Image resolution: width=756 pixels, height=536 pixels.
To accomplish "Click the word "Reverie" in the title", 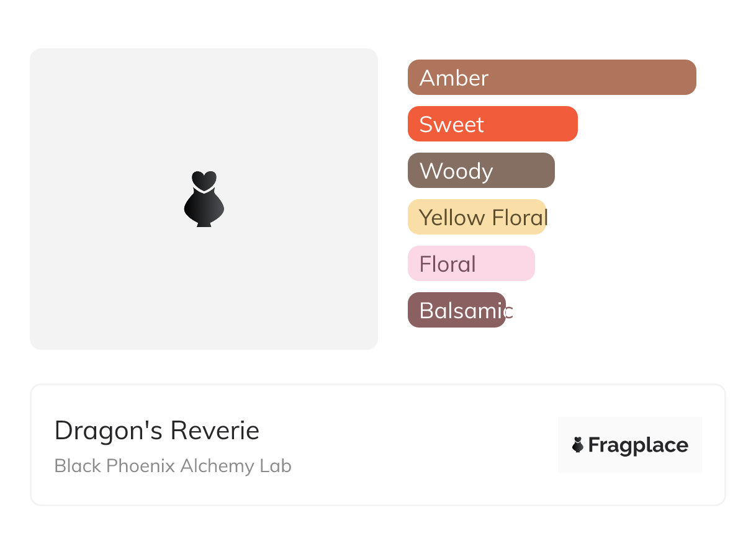I will click(x=215, y=431).
